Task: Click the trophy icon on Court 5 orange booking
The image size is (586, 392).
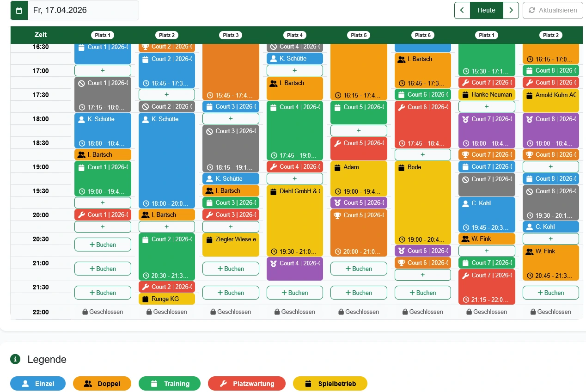Action: pyautogui.click(x=338, y=215)
